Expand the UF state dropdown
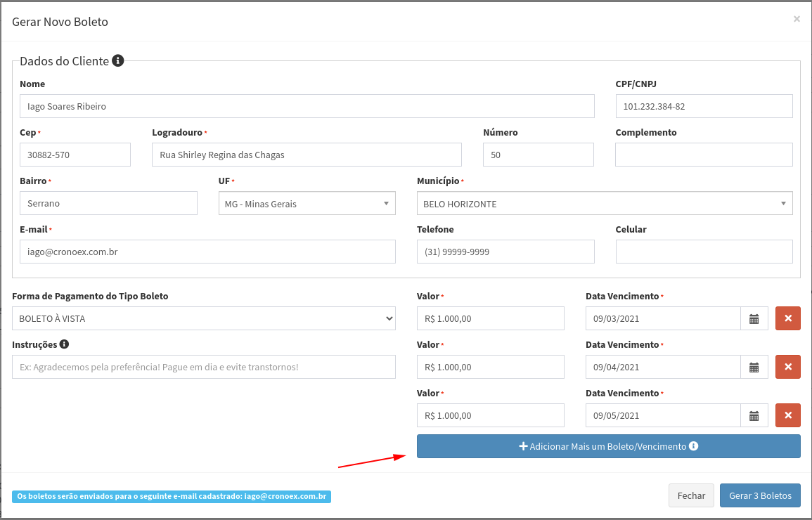 pyautogui.click(x=307, y=204)
